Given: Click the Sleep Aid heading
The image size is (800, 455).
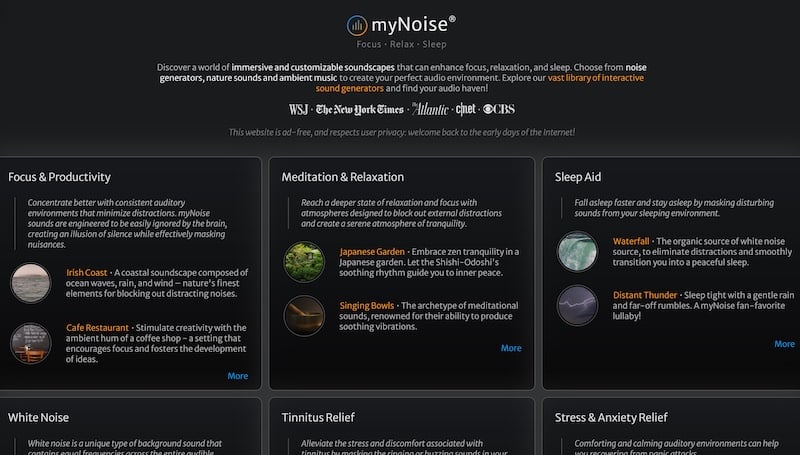Looking at the screenshot, I should (x=578, y=177).
